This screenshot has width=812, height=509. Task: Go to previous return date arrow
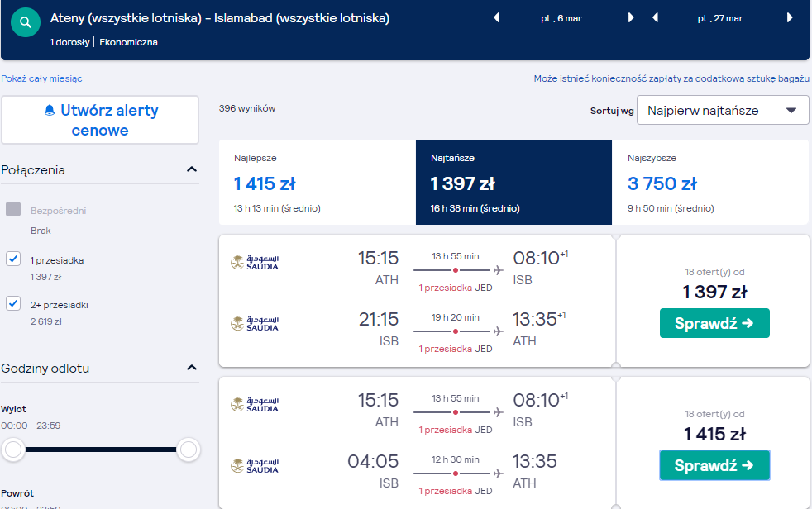click(655, 17)
